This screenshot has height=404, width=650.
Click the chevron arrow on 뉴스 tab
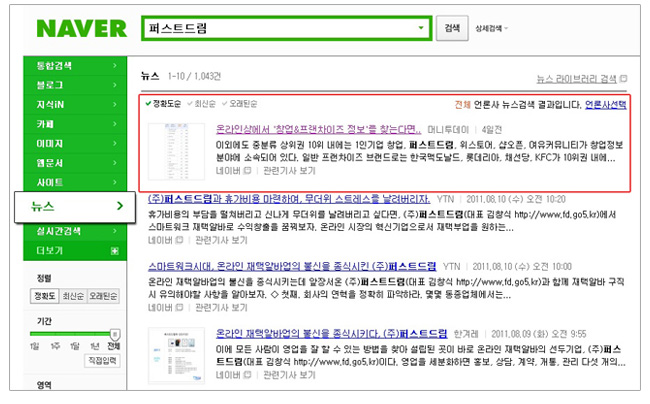pos(120,206)
